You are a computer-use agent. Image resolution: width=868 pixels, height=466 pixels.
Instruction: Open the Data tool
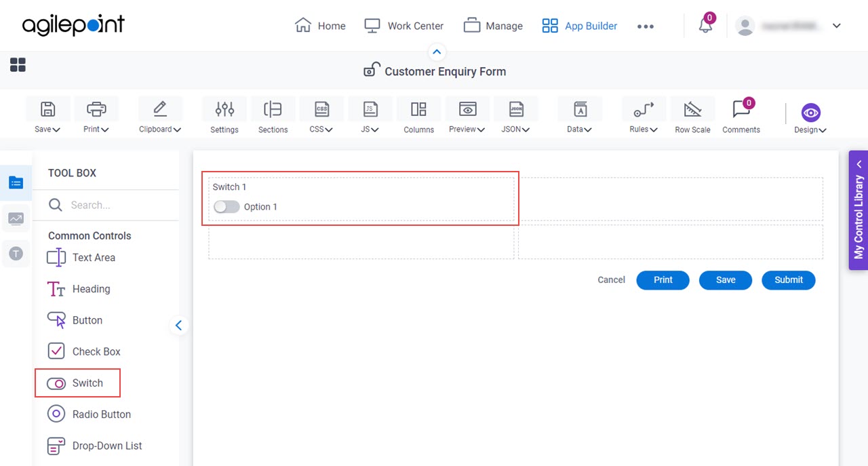[580, 115]
